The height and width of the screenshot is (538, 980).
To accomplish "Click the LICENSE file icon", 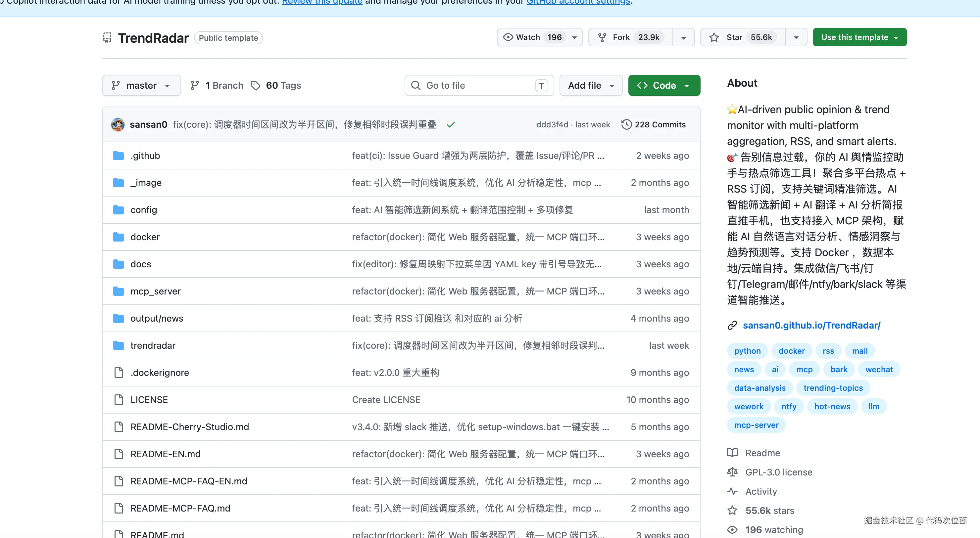I will click(x=119, y=400).
